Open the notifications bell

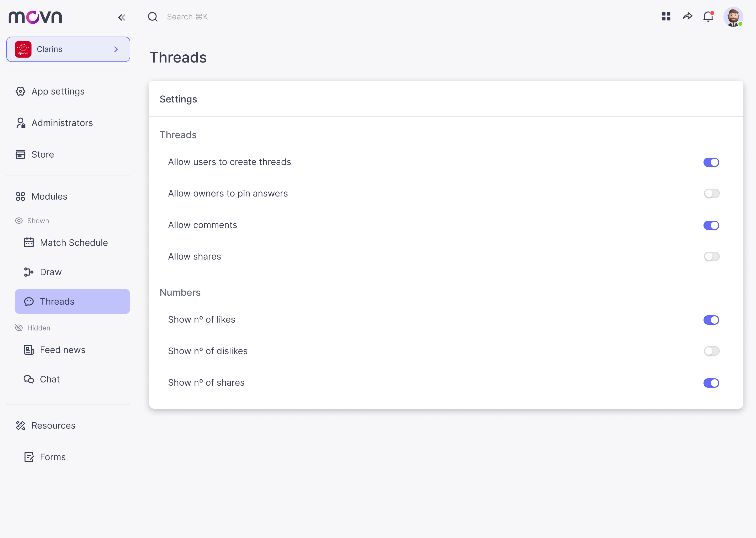[x=708, y=16]
